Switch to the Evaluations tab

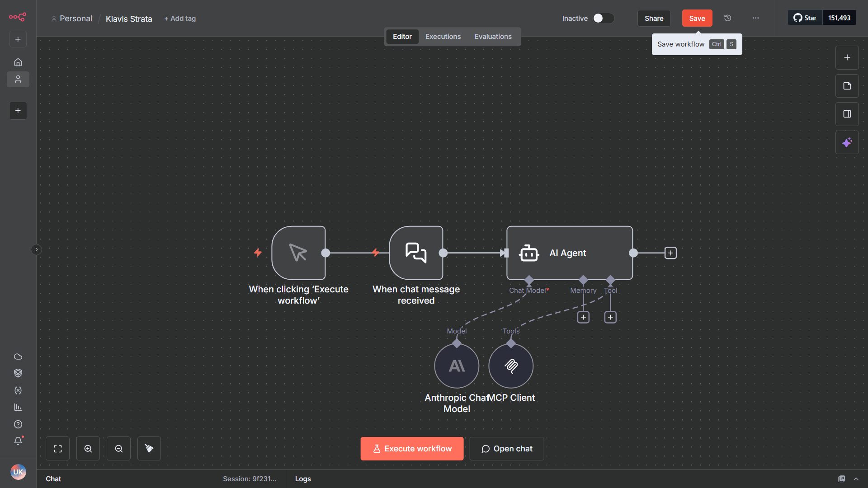click(493, 36)
